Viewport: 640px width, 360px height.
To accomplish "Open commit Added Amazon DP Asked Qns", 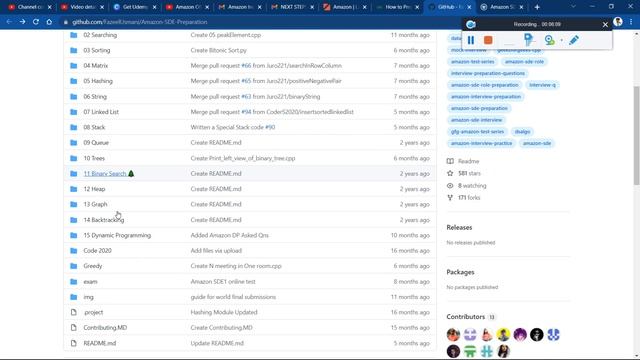I will click(229, 236).
